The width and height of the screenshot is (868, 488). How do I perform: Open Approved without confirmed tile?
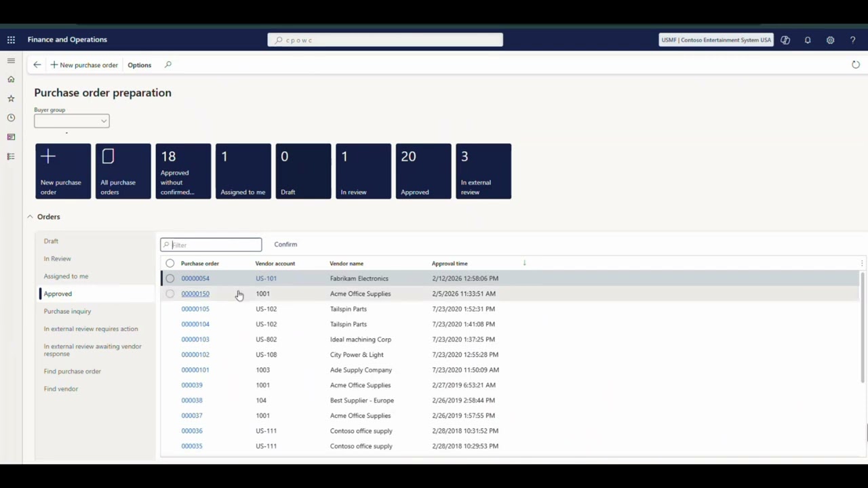(x=183, y=171)
